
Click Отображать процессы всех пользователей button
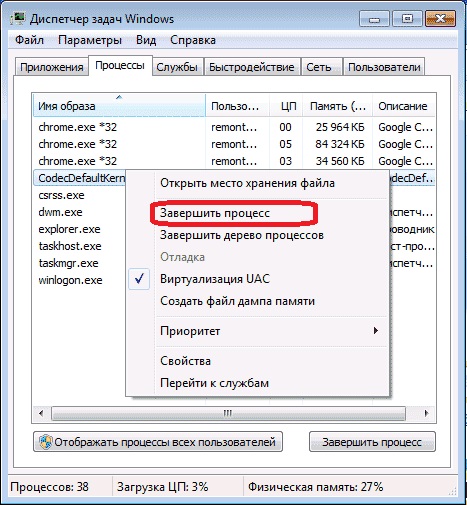coord(158,442)
